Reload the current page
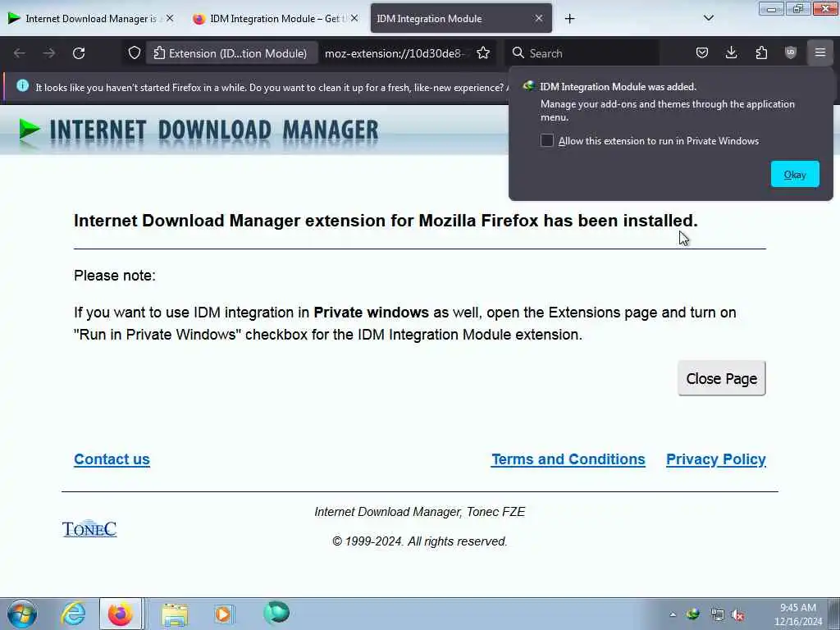Image resolution: width=840 pixels, height=630 pixels. click(x=79, y=53)
